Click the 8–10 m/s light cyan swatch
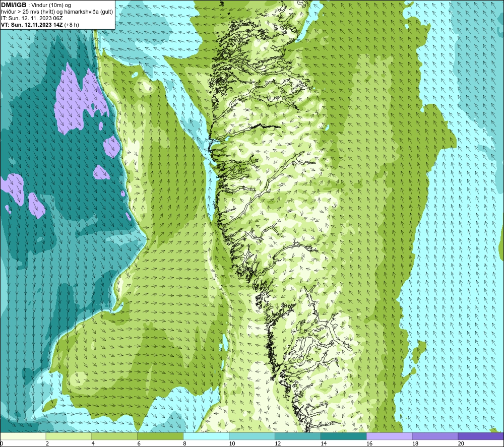The height and width of the screenshot is (447, 504). coord(206,436)
